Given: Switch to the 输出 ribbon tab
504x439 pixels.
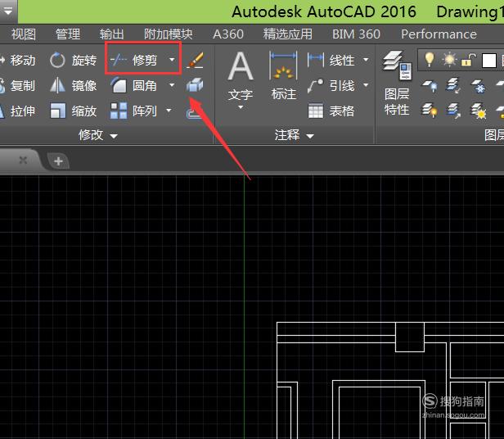Looking at the screenshot, I should click(112, 34).
